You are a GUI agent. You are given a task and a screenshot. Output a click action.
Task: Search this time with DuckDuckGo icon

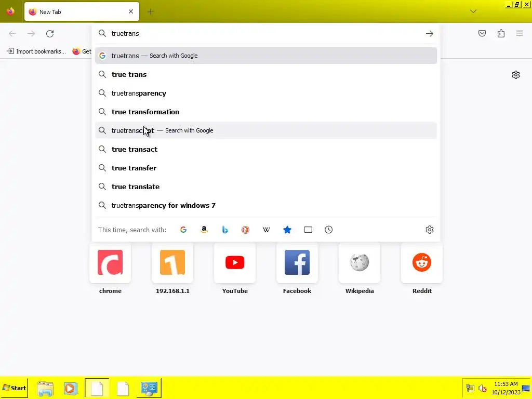(x=245, y=230)
